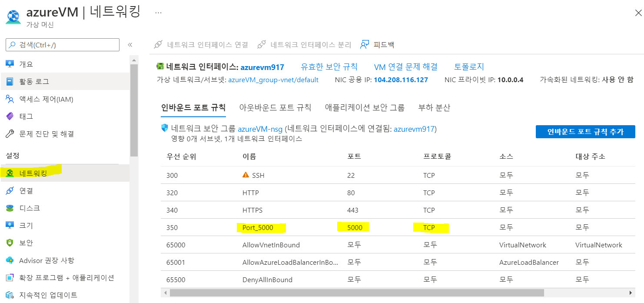
Task: Select the HTTP rule name
Action: (251, 193)
